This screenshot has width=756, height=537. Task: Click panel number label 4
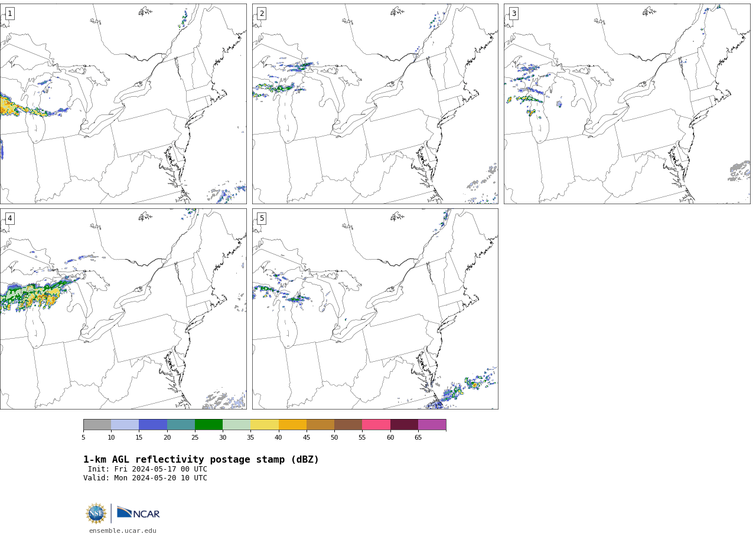(x=9, y=218)
